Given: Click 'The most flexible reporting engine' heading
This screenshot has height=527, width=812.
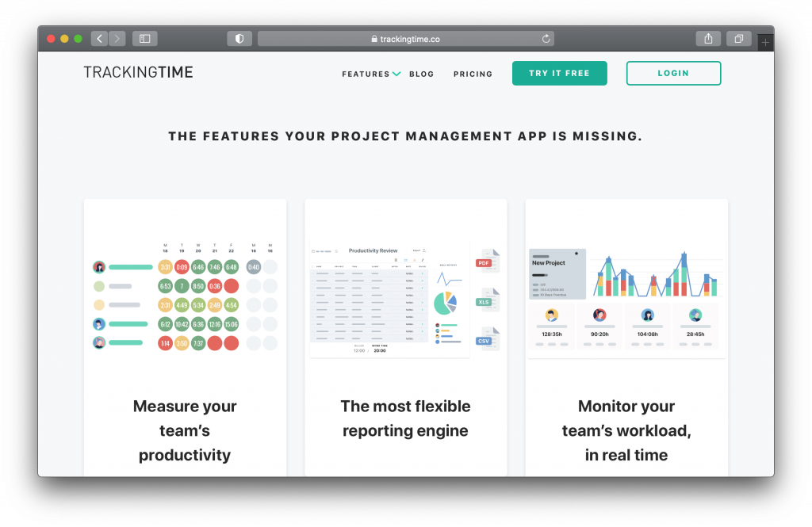Looking at the screenshot, I should [x=405, y=418].
